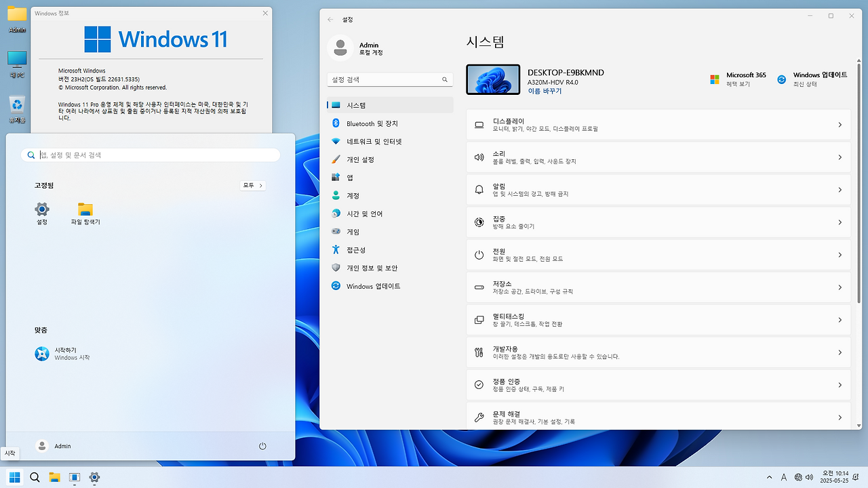Click 이름 바꾸기 rename link
This screenshot has height=488, width=868.
tap(545, 91)
